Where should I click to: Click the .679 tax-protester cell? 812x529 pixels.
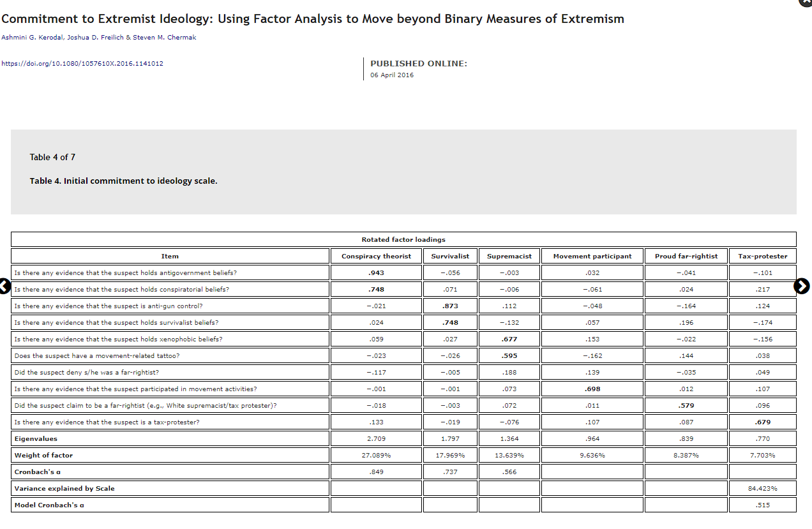(763, 422)
